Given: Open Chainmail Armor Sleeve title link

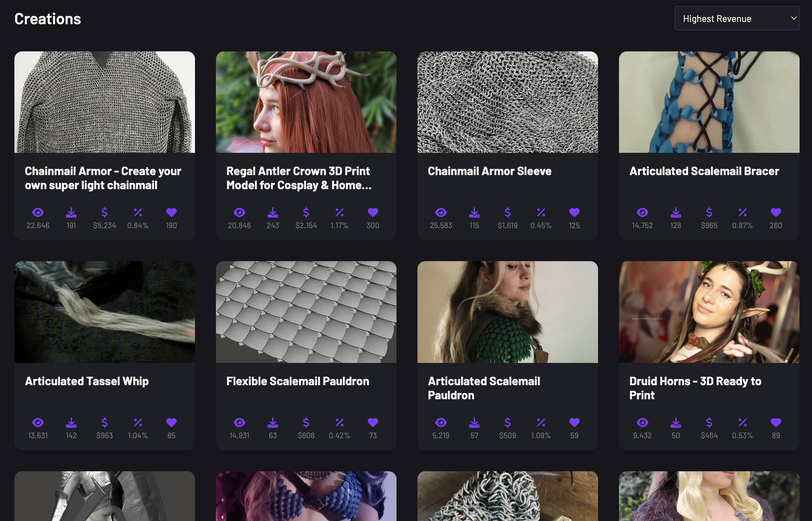Looking at the screenshot, I should point(489,171).
